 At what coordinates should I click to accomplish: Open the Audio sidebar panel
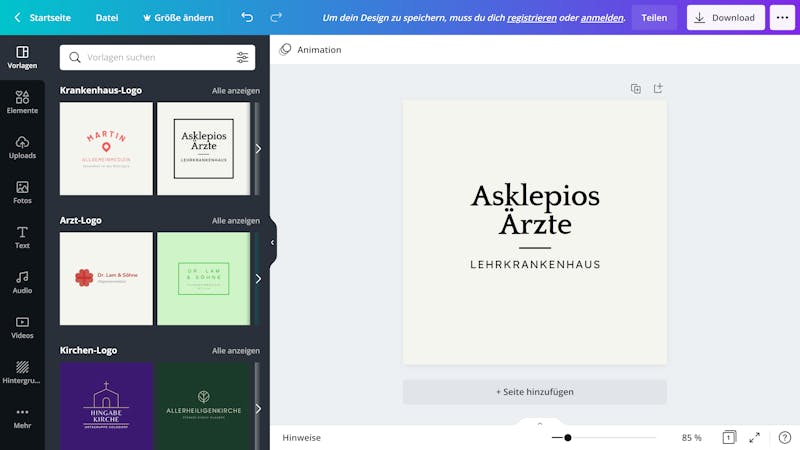pos(22,282)
